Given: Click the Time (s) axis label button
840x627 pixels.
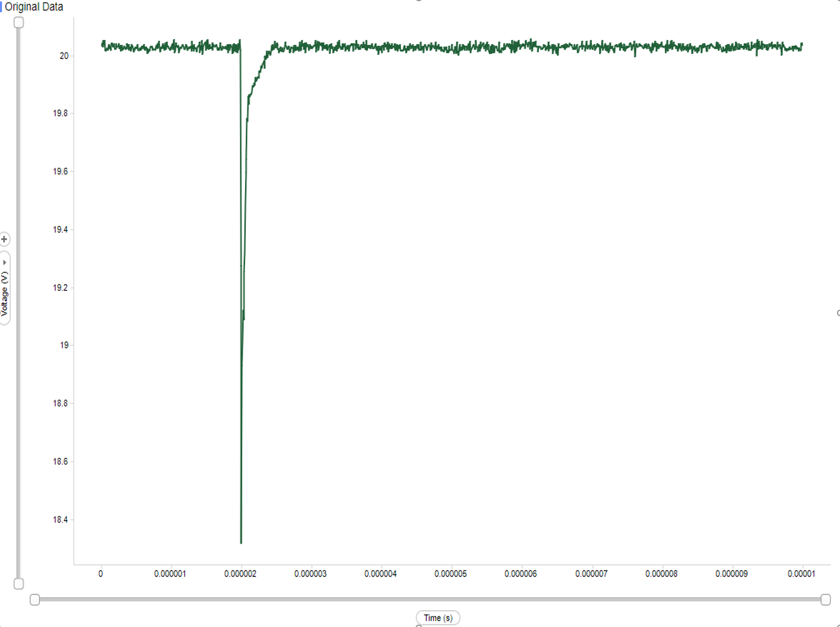Looking at the screenshot, I should click(x=438, y=618).
